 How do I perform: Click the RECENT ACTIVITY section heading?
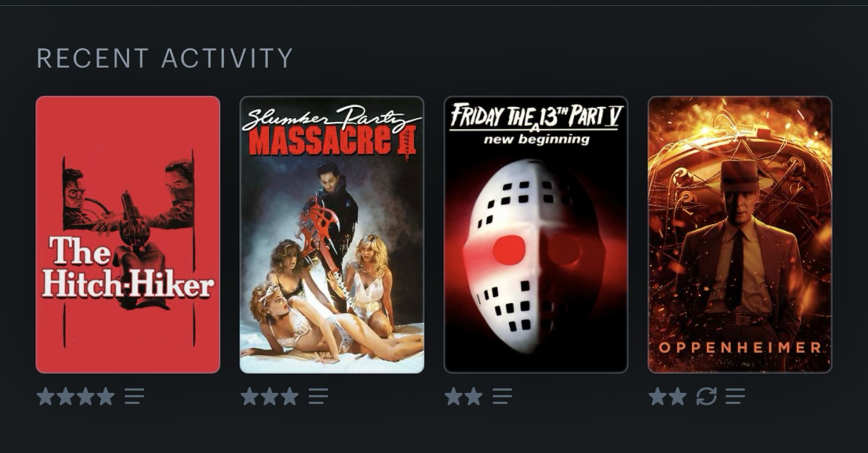click(x=165, y=58)
